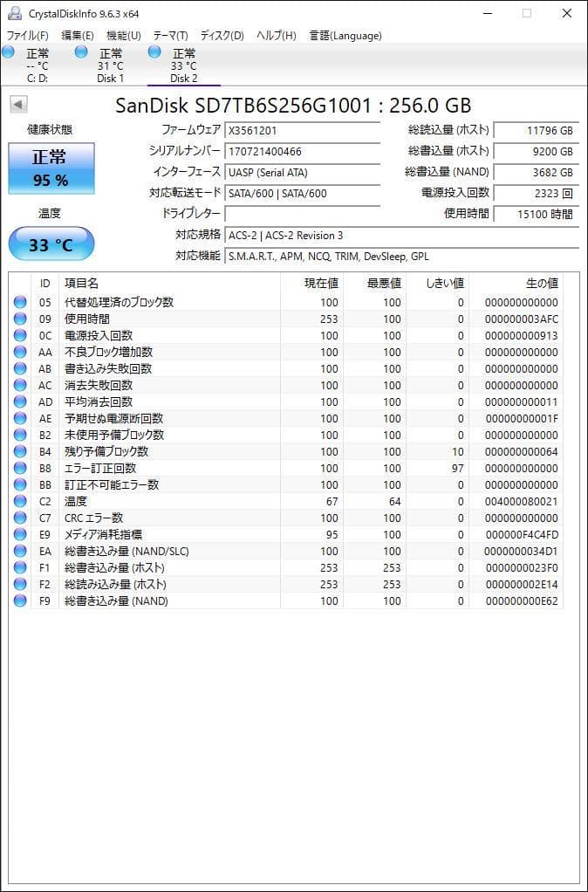Click status orb of attribute B2 row
The image size is (588, 892).
pyautogui.click(x=20, y=435)
